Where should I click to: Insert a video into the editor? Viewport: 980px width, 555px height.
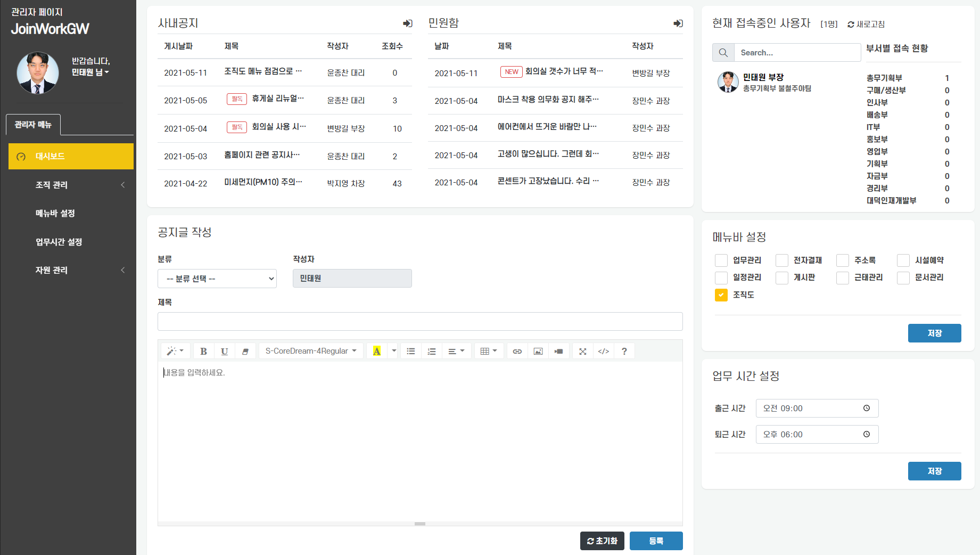click(x=558, y=350)
